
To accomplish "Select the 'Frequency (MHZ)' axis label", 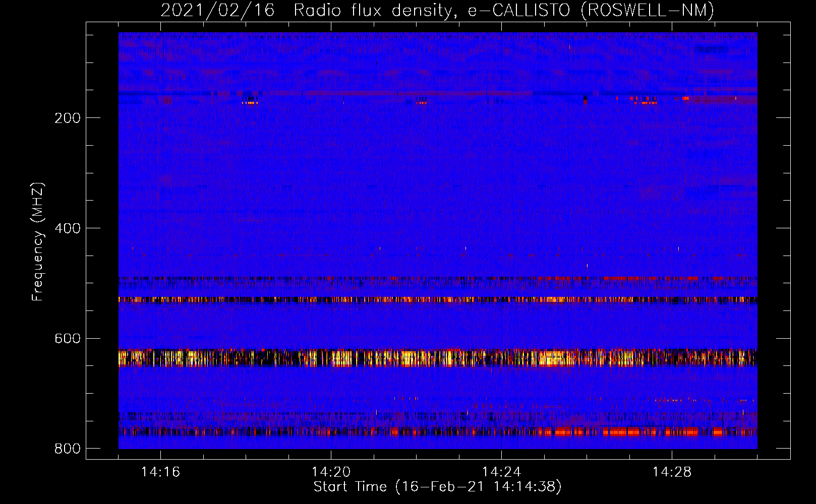I will point(38,241).
